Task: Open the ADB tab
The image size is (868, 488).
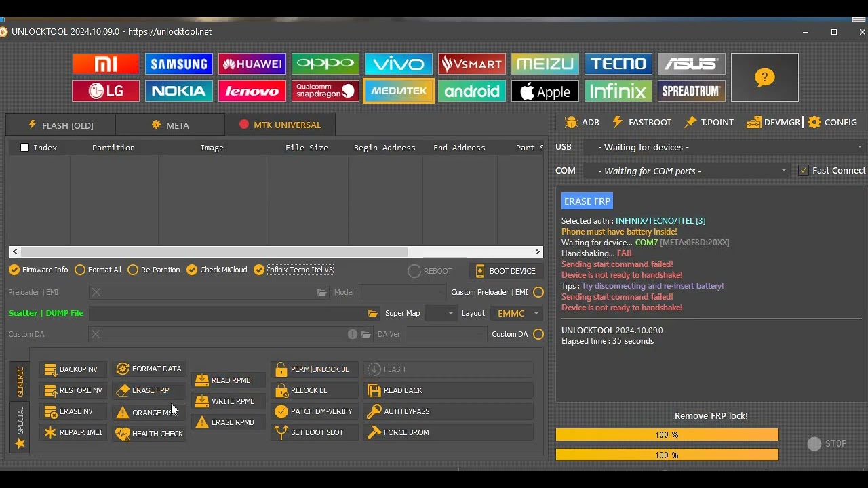Action: (582, 122)
